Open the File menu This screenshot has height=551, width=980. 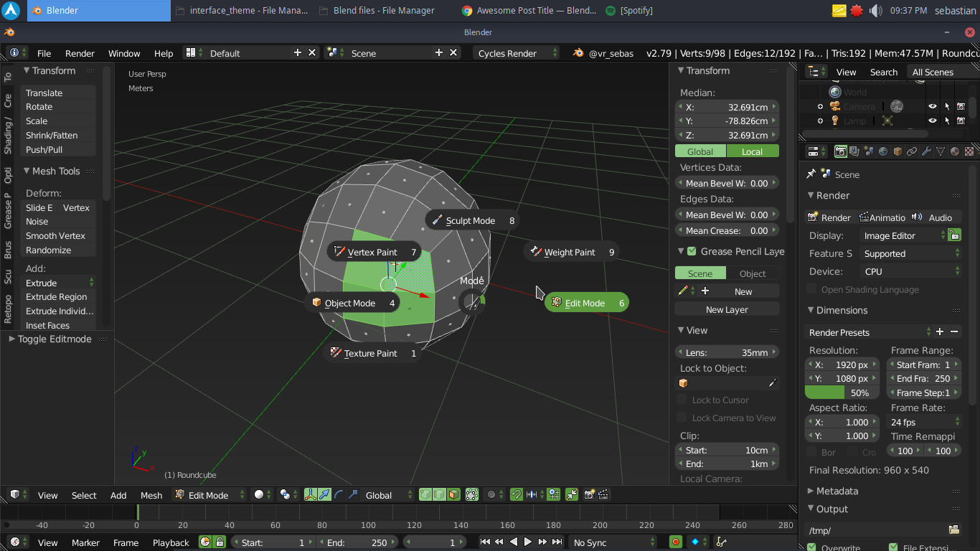point(44,53)
